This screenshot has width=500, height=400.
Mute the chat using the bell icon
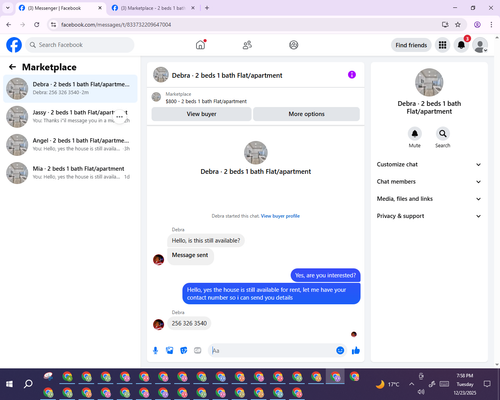pyautogui.click(x=415, y=134)
